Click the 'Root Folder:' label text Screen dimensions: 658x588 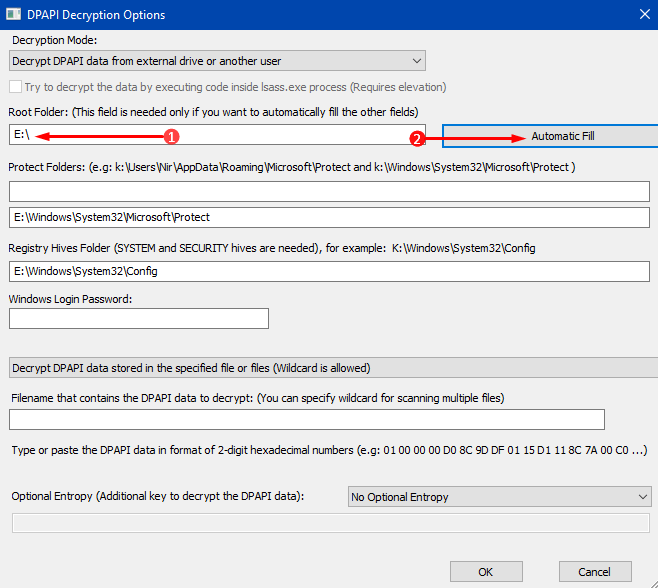pyautogui.click(x=213, y=112)
